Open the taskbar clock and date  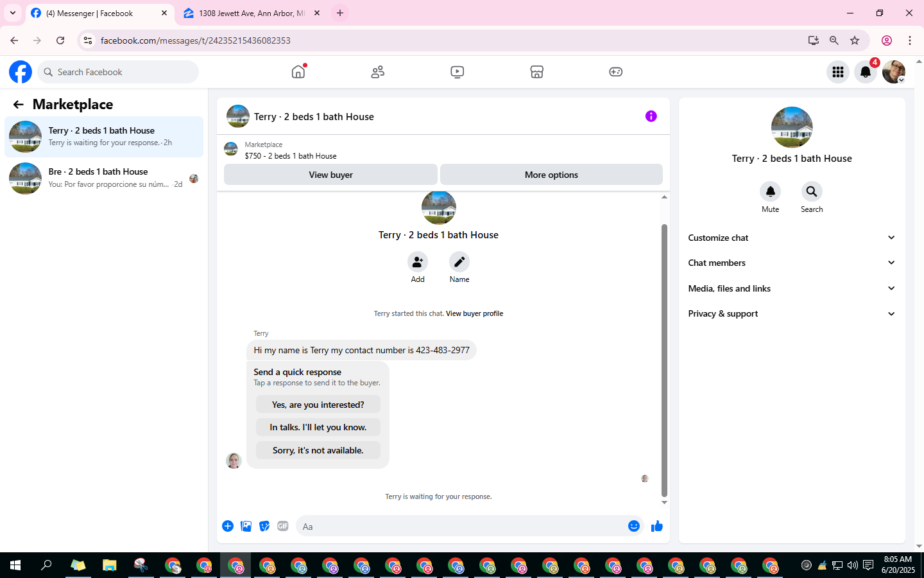coord(898,565)
